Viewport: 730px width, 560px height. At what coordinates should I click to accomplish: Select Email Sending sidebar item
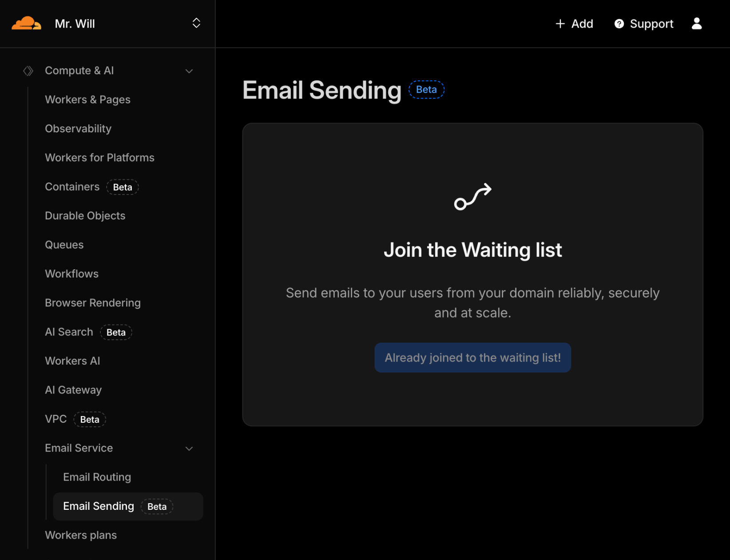(x=99, y=506)
